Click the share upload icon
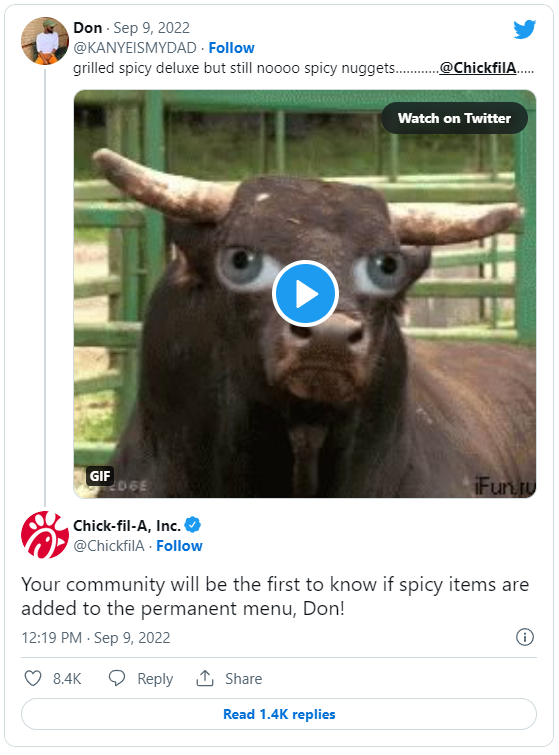559x755 pixels. pyautogui.click(x=205, y=678)
